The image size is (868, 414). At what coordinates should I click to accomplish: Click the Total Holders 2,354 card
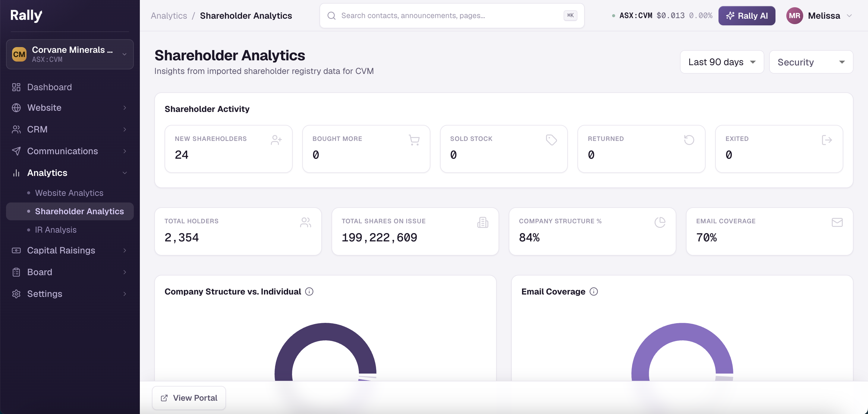pyautogui.click(x=238, y=231)
